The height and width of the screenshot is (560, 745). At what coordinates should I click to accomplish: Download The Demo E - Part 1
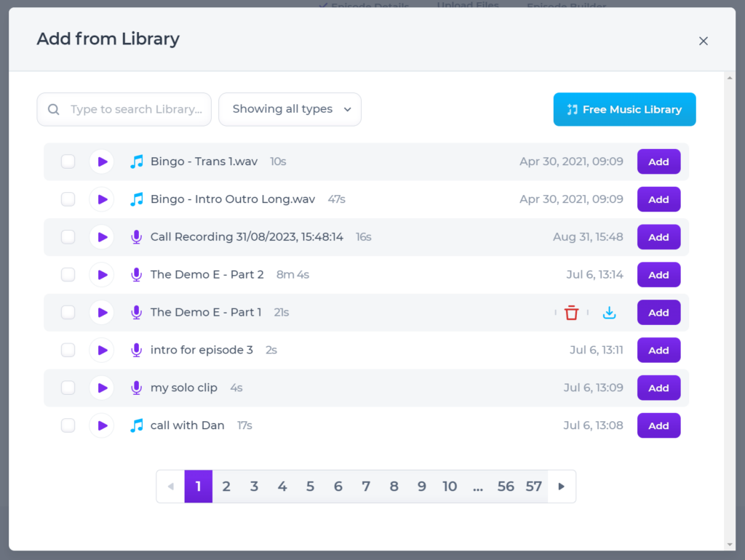point(609,312)
